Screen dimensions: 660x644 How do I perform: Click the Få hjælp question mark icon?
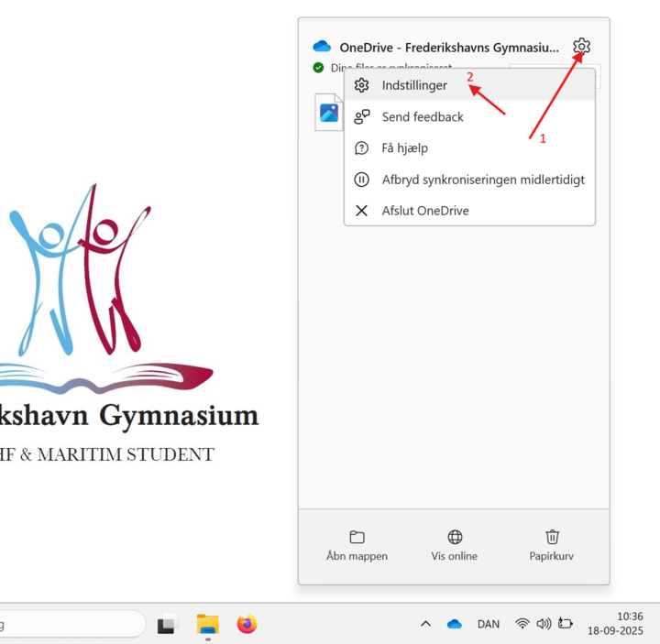(x=362, y=147)
